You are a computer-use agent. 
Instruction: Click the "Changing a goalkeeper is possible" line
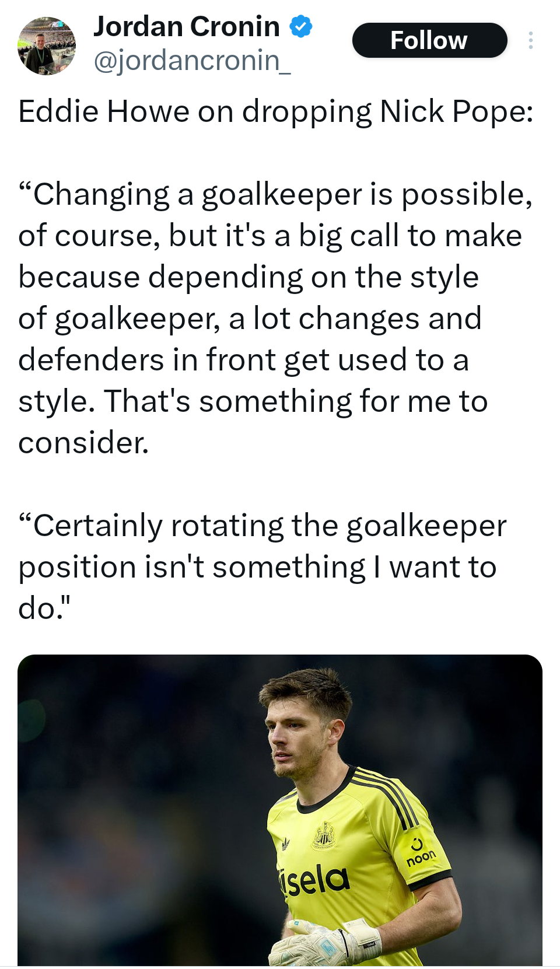coord(275,194)
